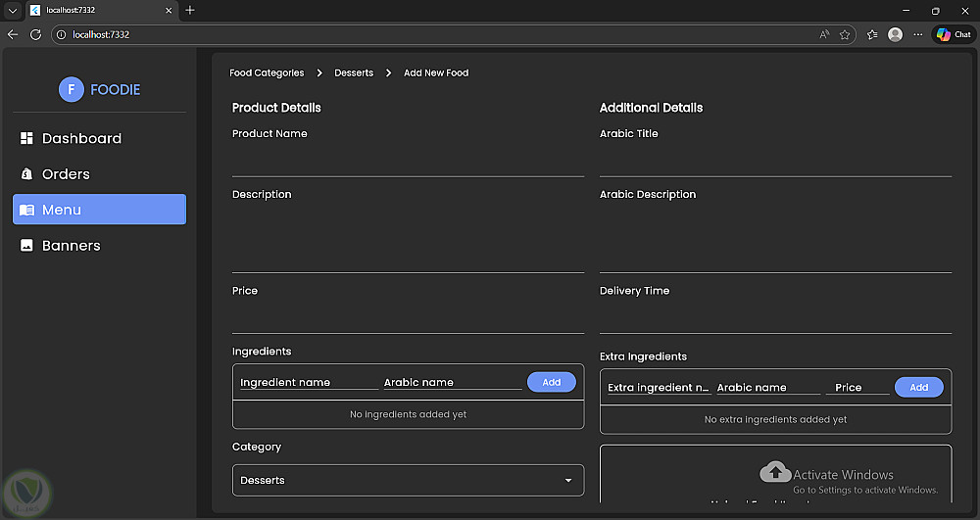
Task: Click the Banners image icon in sidebar
Action: pos(26,246)
